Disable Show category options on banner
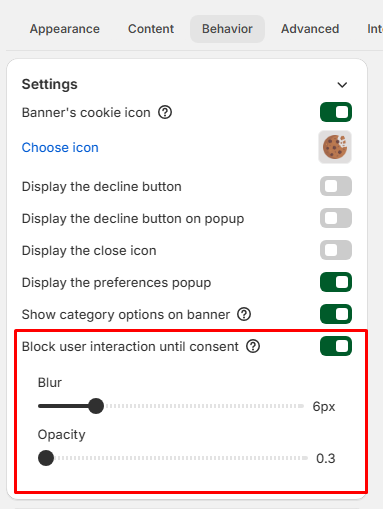Viewport: 383px width, 509px height. coord(336,314)
